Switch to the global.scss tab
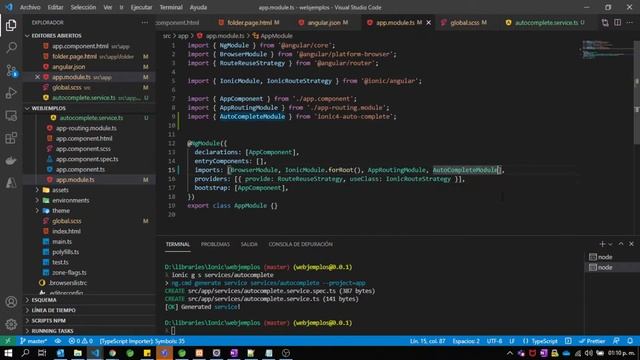The width and height of the screenshot is (640, 360). tap(464, 23)
